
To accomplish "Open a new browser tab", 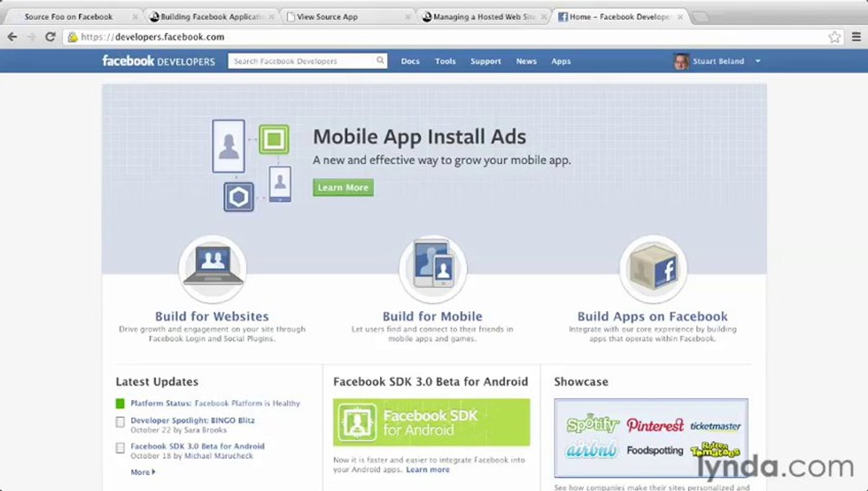I will coord(700,17).
